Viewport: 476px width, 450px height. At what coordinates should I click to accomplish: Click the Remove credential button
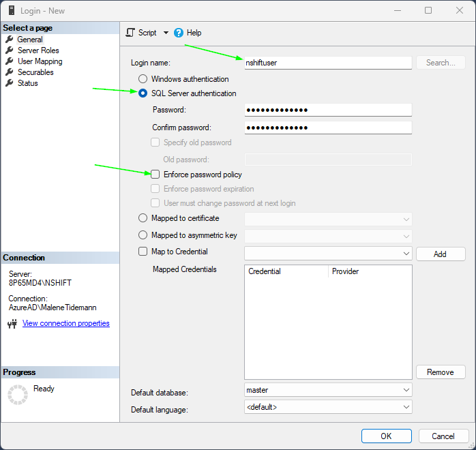coord(441,372)
